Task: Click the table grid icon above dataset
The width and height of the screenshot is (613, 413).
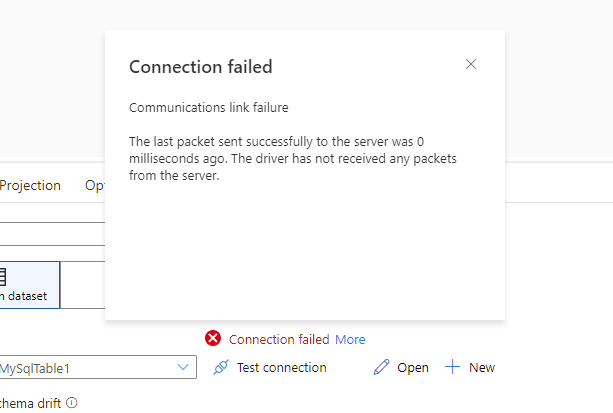Action: point(3,277)
